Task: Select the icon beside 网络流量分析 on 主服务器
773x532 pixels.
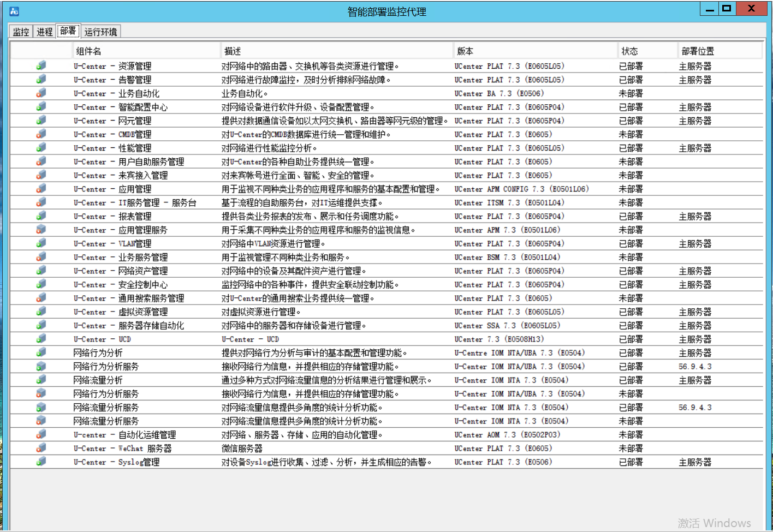Action: (x=41, y=379)
